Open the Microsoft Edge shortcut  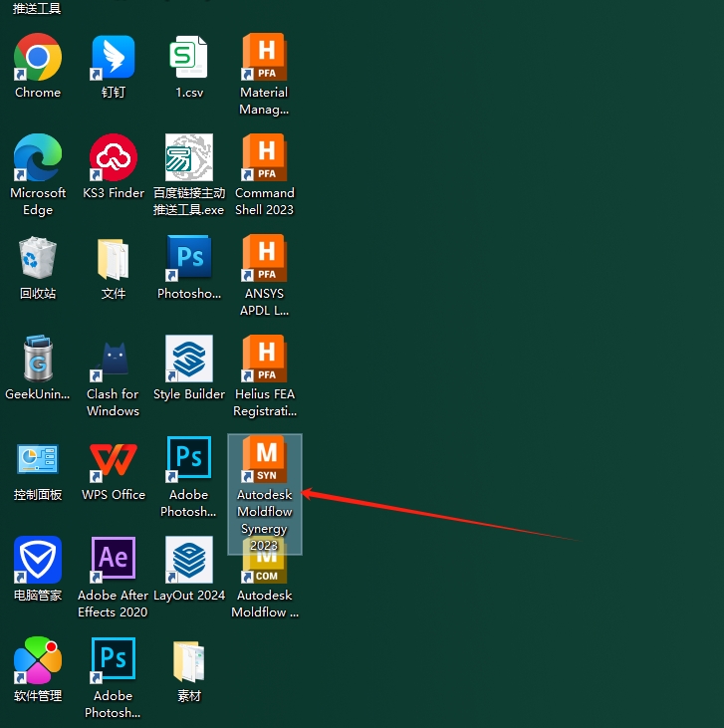(38, 158)
